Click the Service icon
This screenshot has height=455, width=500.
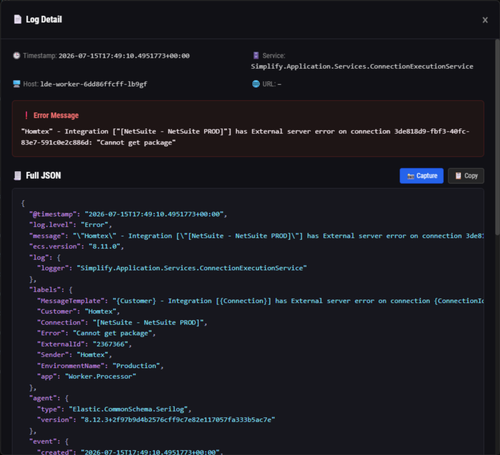click(x=256, y=56)
